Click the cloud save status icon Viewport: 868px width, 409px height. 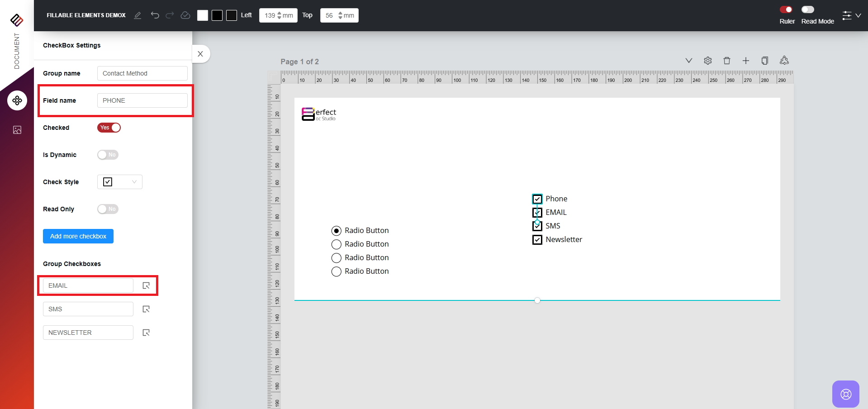point(185,15)
